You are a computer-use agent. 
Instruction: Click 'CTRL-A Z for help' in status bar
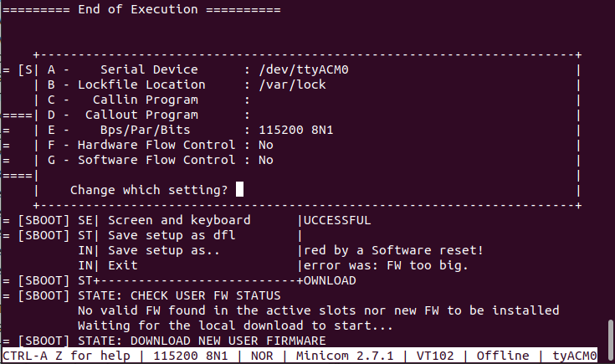pos(66,356)
